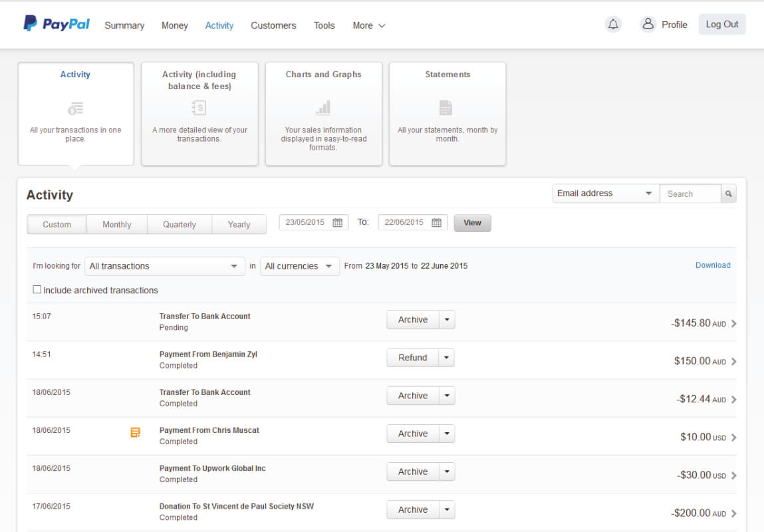
Task: Open the All currencies dropdown
Action: click(300, 267)
